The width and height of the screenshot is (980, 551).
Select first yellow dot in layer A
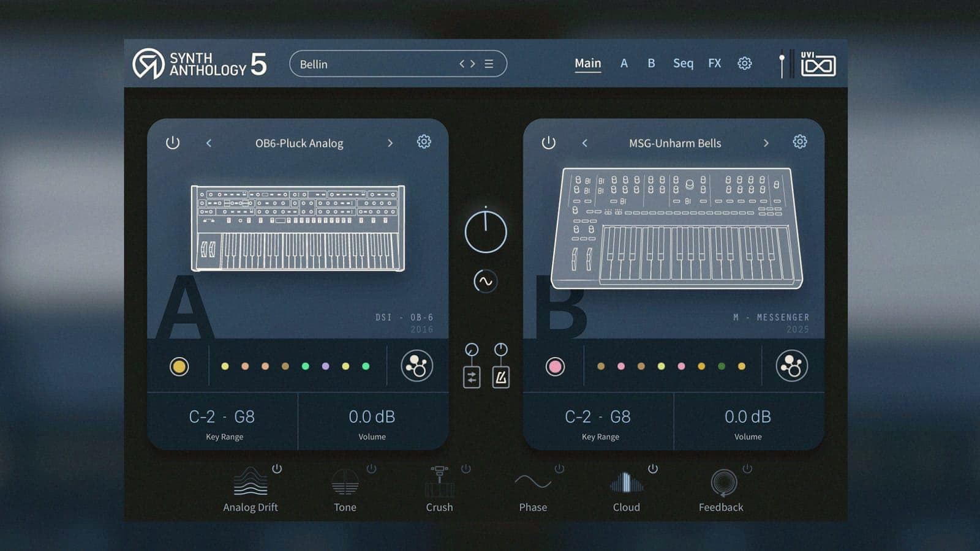coord(225,366)
